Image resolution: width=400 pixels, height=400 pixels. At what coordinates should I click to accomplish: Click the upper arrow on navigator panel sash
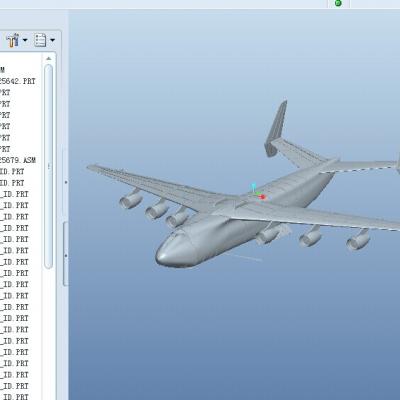pyautogui.click(x=66, y=182)
